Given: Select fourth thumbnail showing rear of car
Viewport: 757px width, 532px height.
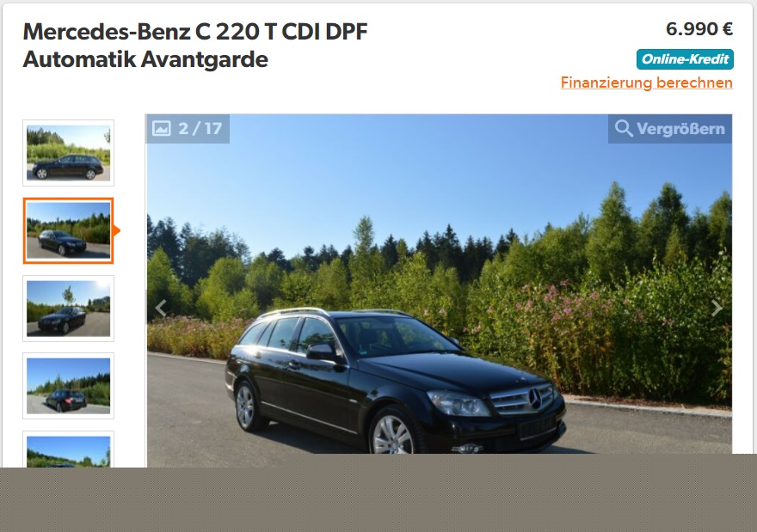Looking at the screenshot, I should click(x=69, y=386).
